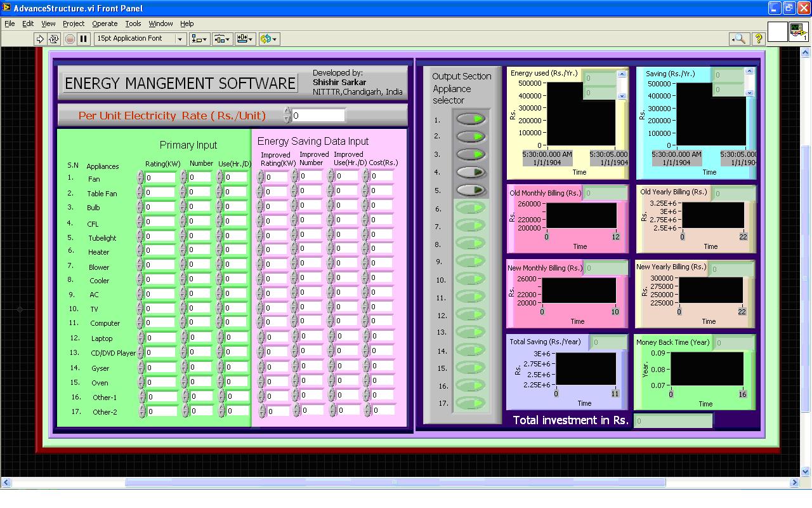Click the Fan Rating(KW) input field
Screen dimensions: 812x508
[160, 178]
